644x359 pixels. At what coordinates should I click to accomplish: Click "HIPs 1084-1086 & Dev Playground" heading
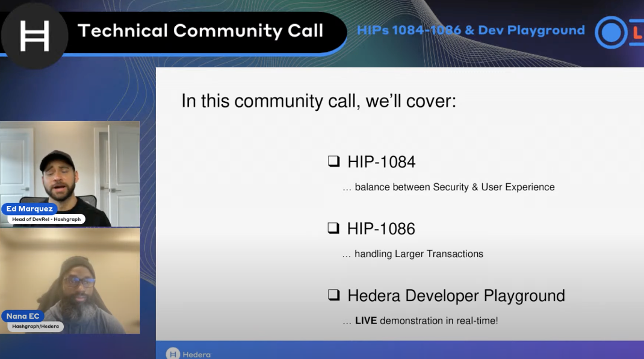(471, 31)
